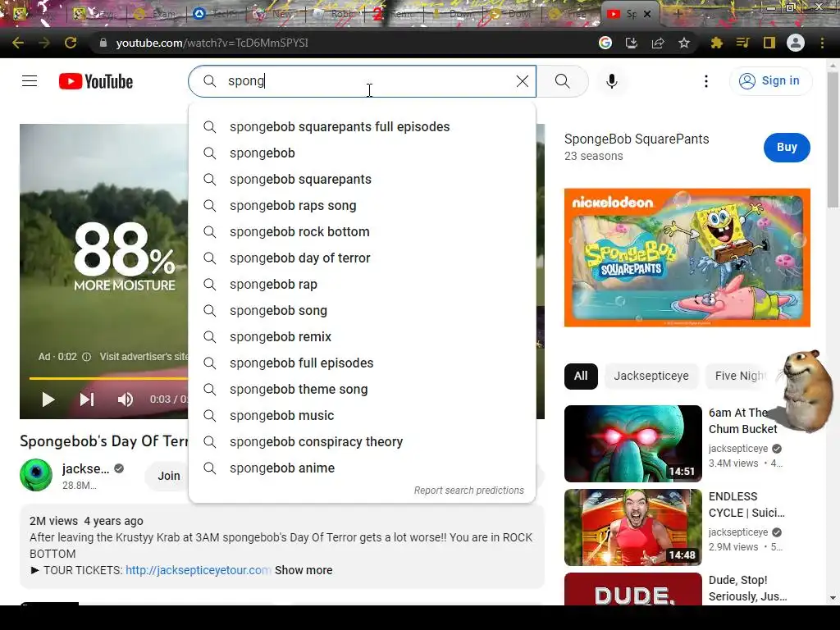The image size is (840, 630).
Task: Click Buy for SpongeBob SquarePants
Action: click(787, 148)
